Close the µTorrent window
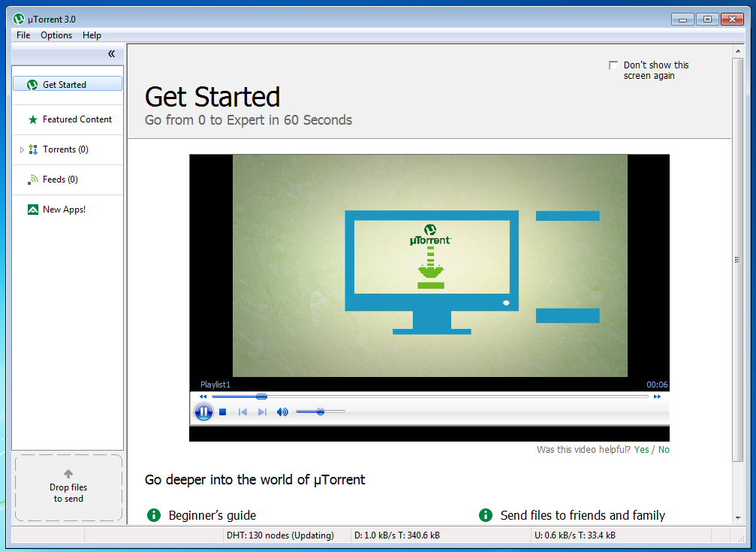The image size is (756, 552). [733, 20]
